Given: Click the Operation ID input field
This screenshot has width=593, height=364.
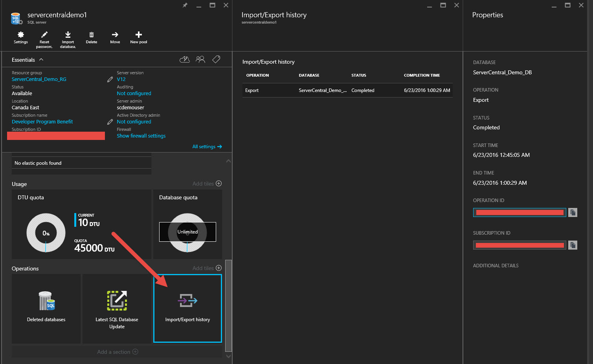Looking at the screenshot, I should coord(519,213).
